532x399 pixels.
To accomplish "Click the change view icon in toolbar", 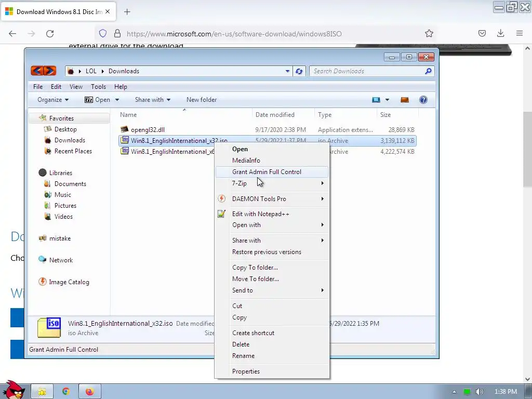I will (376, 100).
